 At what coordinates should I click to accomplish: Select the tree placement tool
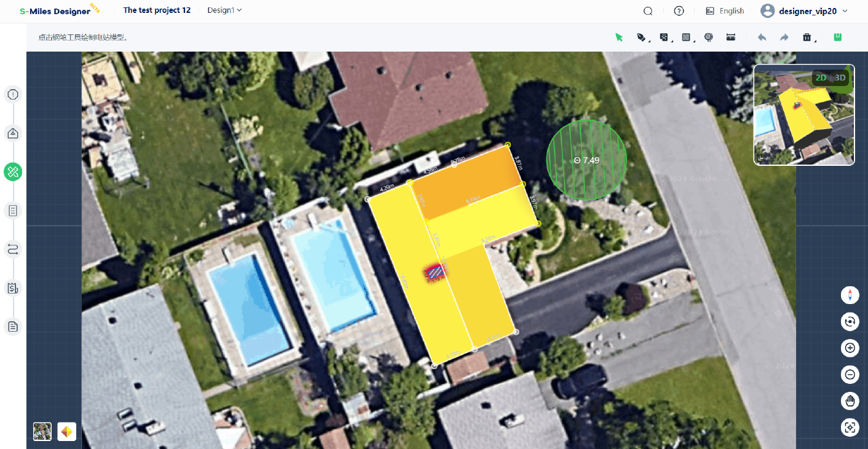click(708, 37)
